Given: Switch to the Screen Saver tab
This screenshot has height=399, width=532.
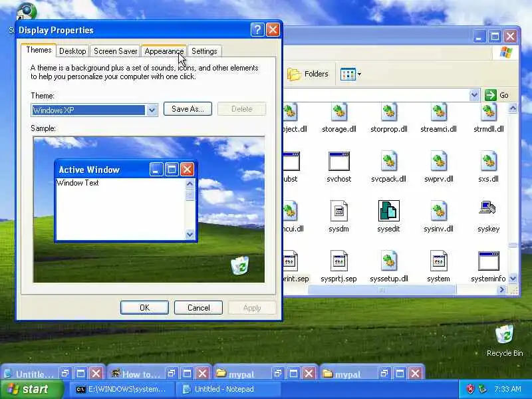Looking at the screenshot, I should coord(115,51).
